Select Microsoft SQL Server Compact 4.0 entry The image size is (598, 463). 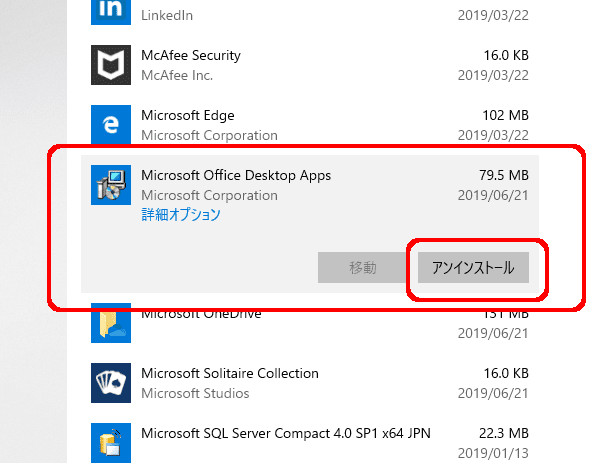[286, 433]
